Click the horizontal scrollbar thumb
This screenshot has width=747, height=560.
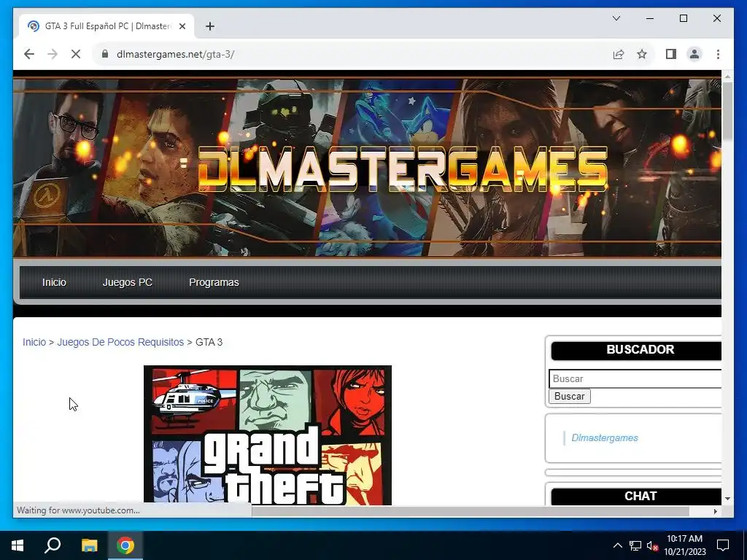[471, 511]
